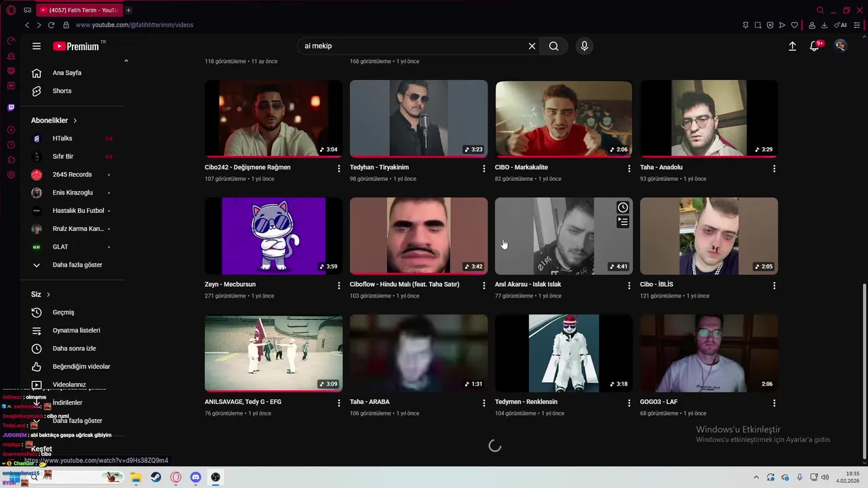Expand the Siz section chevron

48,295
